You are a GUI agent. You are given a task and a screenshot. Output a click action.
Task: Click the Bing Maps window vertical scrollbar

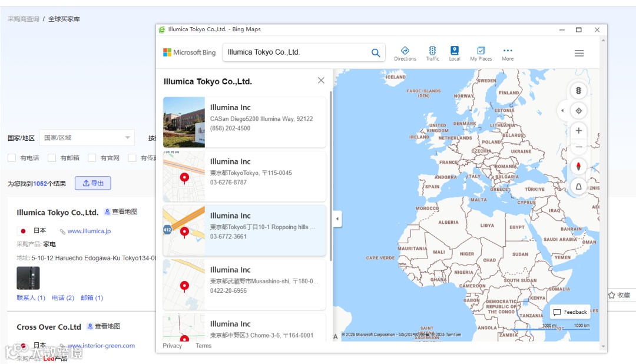603,194
